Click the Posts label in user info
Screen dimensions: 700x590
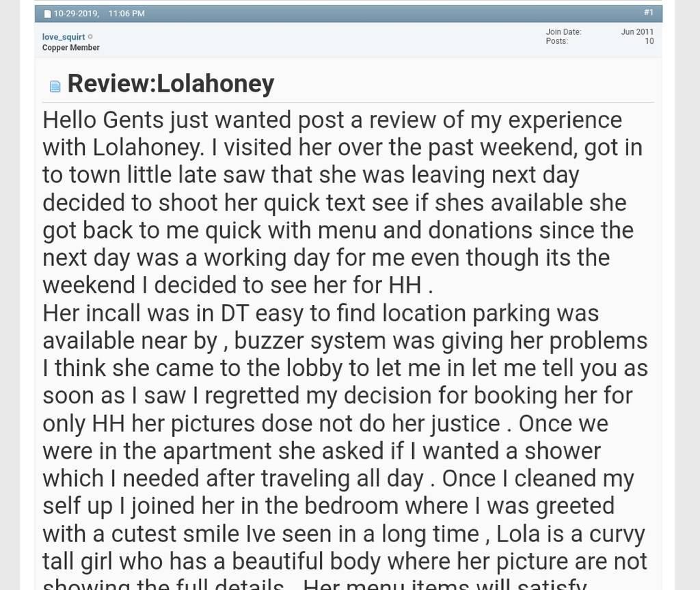pyautogui.click(x=556, y=41)
